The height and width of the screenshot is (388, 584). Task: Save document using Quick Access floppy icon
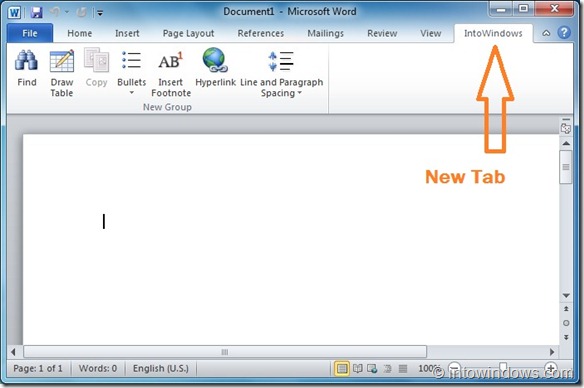pos(36,13)
